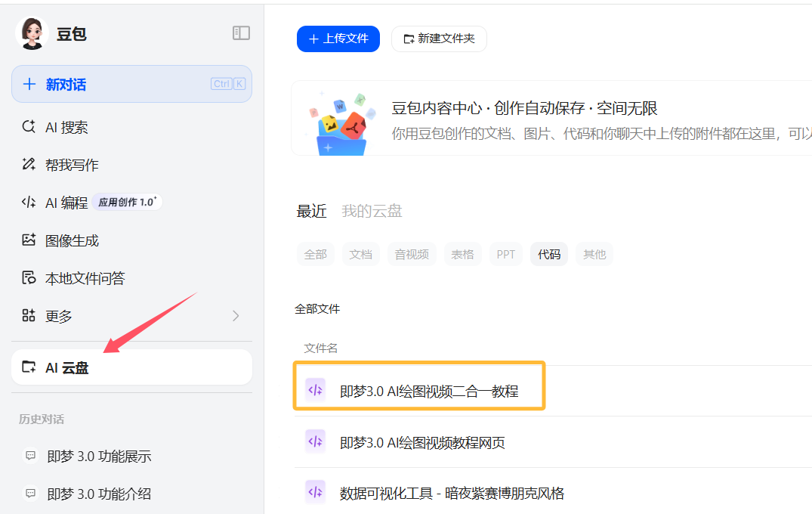Open file 即梦3.0 AI绘图视频二合一教程
The image size is (812, 514).
(428, 391)
